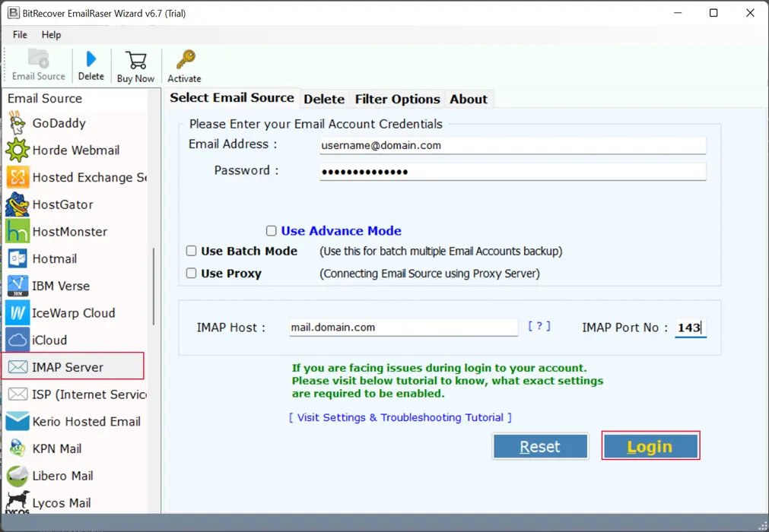This screenshot has height=532, width=769.
Task: Open the Help menu
Action: point(51,35)
